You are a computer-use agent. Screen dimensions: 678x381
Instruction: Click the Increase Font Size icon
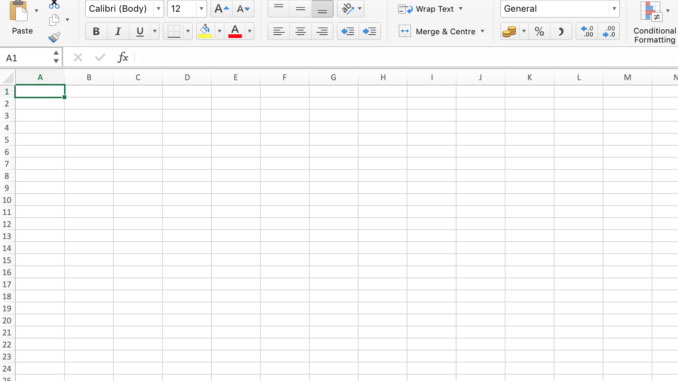pos(221,9)
